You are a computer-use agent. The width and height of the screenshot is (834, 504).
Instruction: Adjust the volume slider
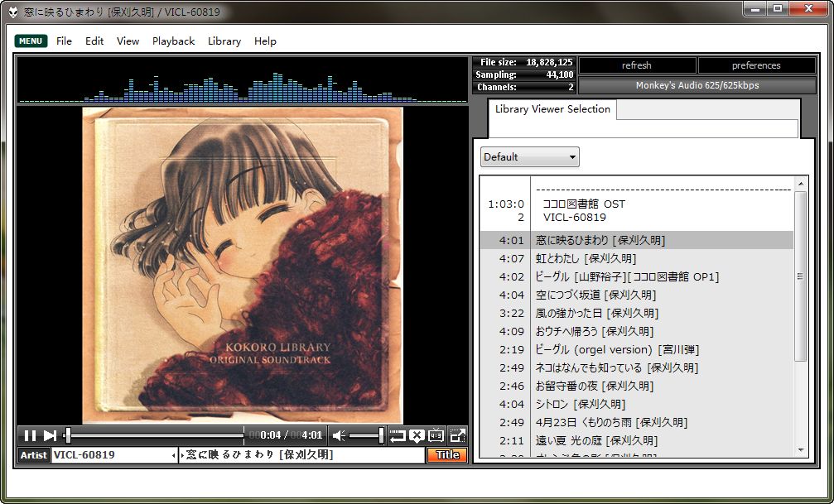(366, 436)
